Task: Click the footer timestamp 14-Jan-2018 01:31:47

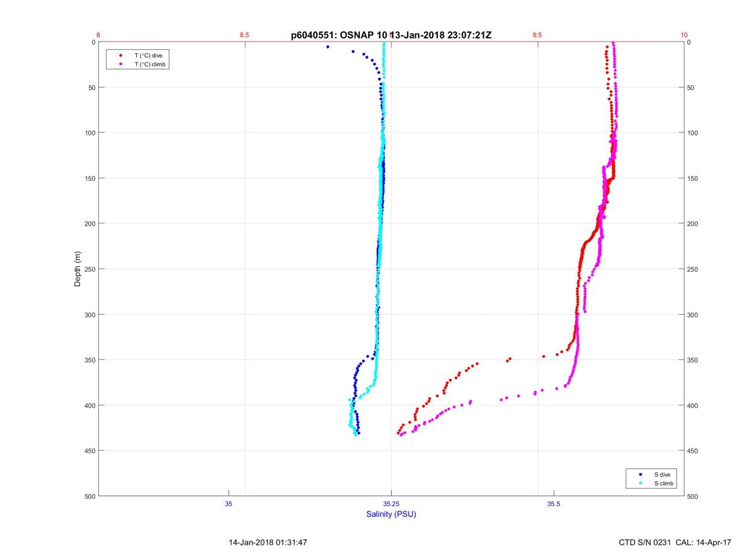Action: click(268, 542)
